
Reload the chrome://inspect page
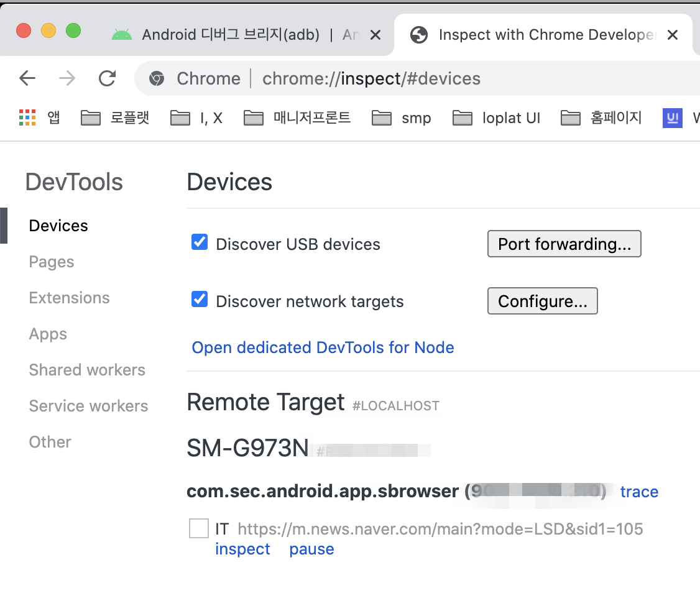(107, 78)
